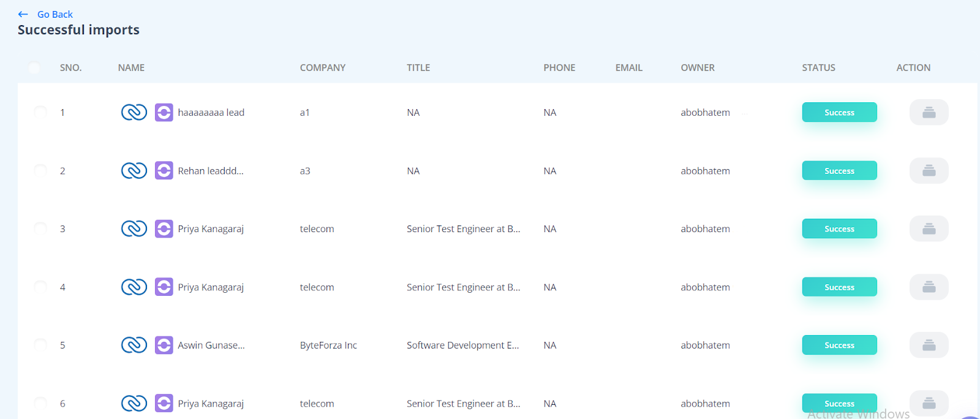Click the blue link icon for haaaaaaaa lead
The width and height of the screenshot is (980, 419).
tap(134, 112)
